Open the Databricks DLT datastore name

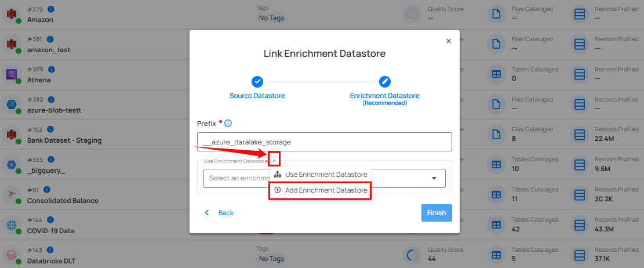click(52, 260)
